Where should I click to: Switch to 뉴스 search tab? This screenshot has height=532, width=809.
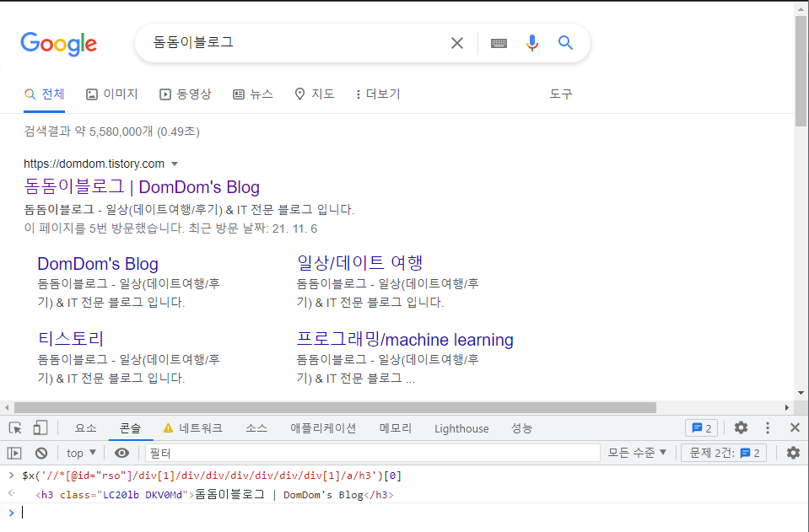click(253, 94)
